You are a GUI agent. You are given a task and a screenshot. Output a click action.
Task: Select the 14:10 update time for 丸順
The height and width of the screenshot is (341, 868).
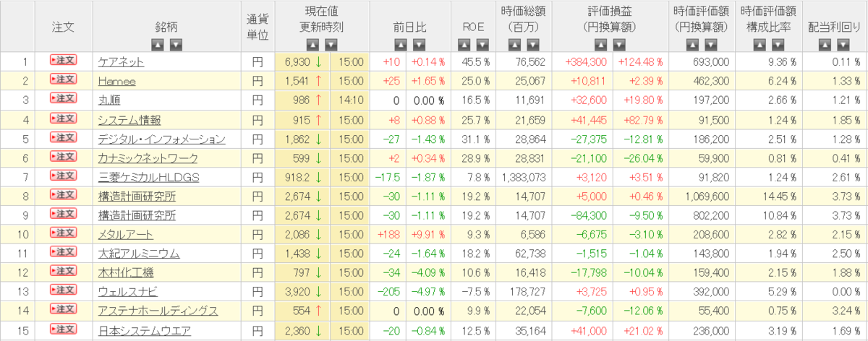point(351,100)
